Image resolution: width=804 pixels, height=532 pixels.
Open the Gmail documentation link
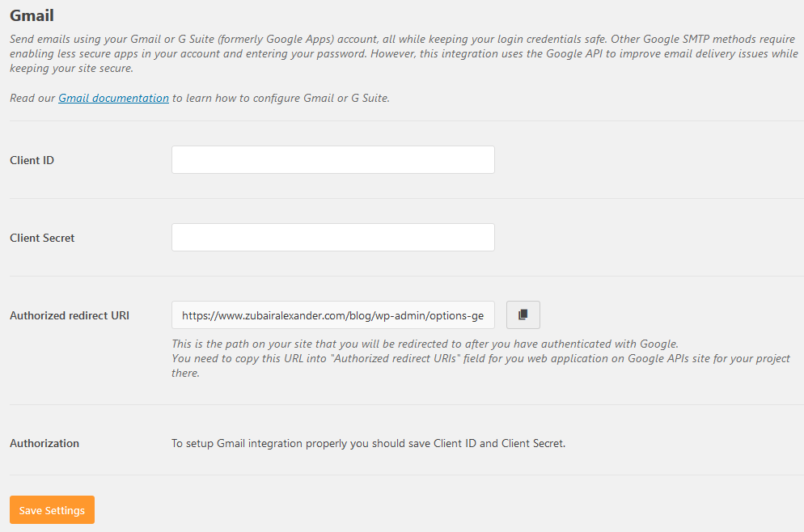[x=113, y=98]
